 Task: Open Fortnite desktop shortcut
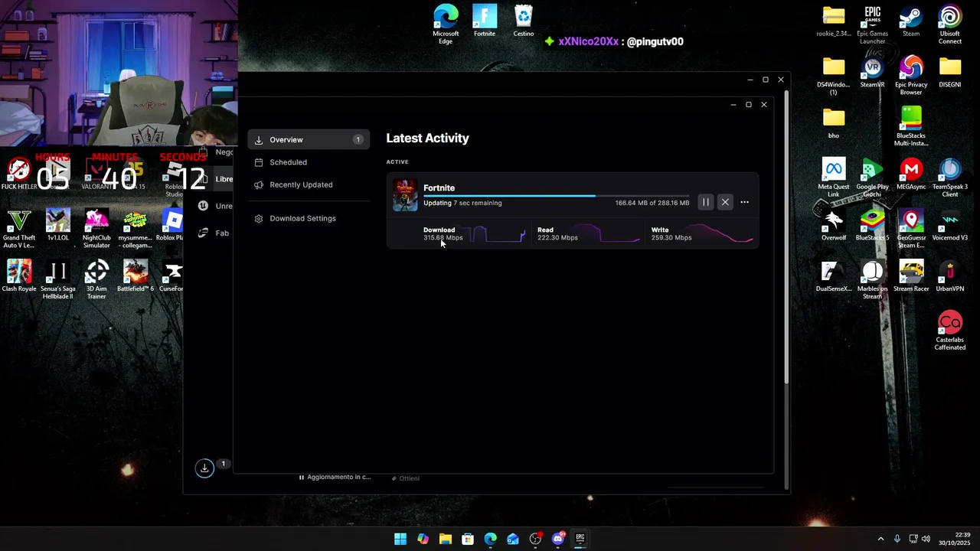[485, 21]
